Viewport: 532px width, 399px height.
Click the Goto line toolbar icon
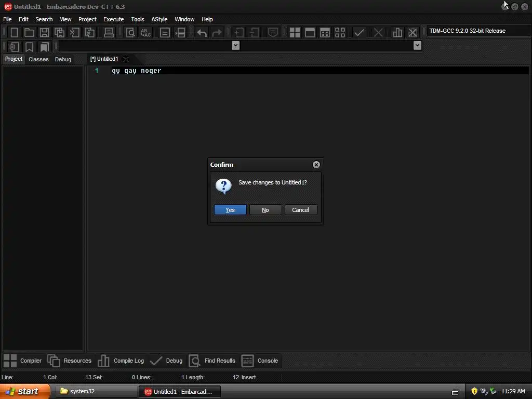(x=180, y=33)
